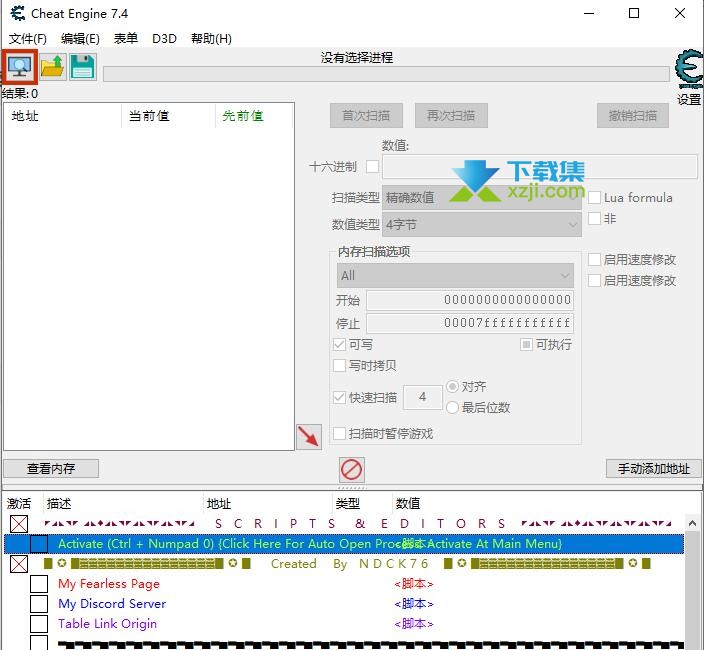Click the Cheat Engine logo settings icon
Image resolution: width=704 pixels, height=650 pixels.
click(x=690, y=70)
